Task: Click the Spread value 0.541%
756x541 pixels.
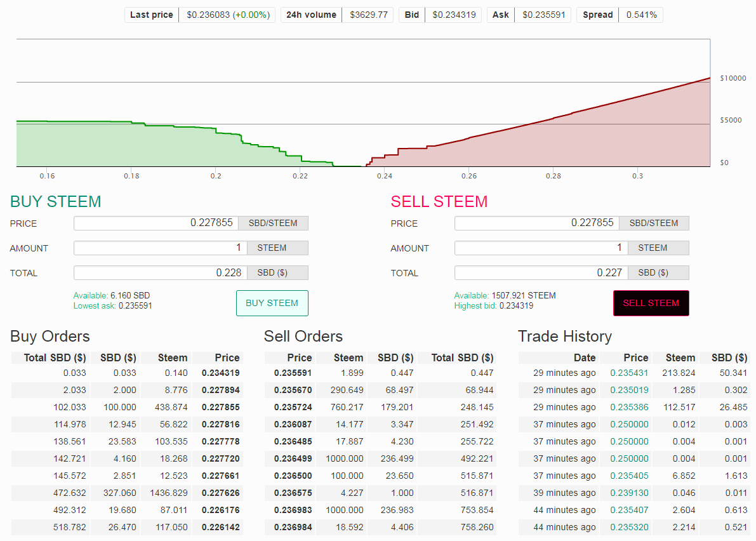Action: point(642,15)
